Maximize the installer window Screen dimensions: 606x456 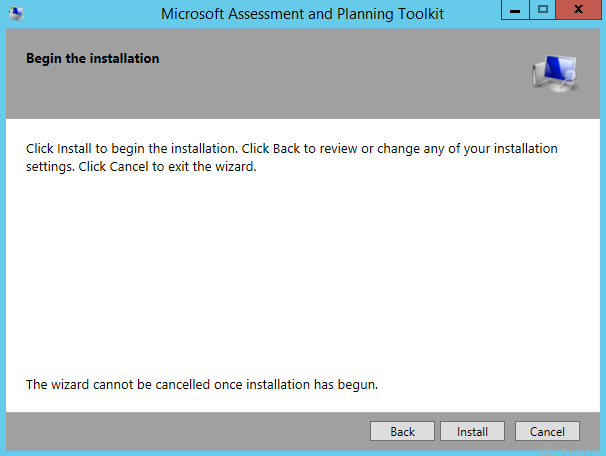(543, 12)
